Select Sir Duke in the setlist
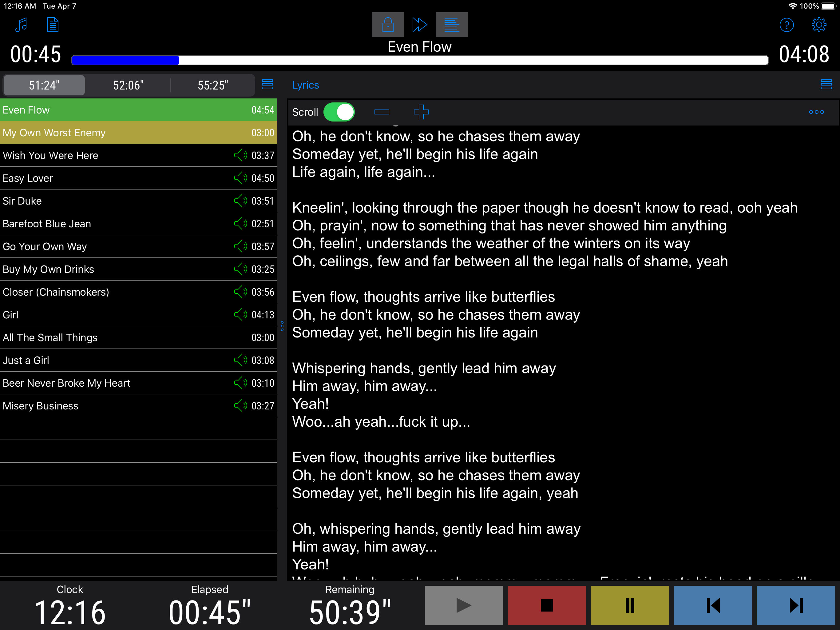The image size is (840, 630). pyautogui.click(x=139, y=201)
